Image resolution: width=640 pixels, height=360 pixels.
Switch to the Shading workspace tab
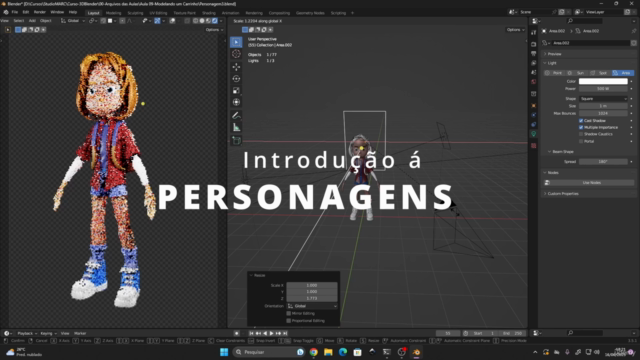209,13
